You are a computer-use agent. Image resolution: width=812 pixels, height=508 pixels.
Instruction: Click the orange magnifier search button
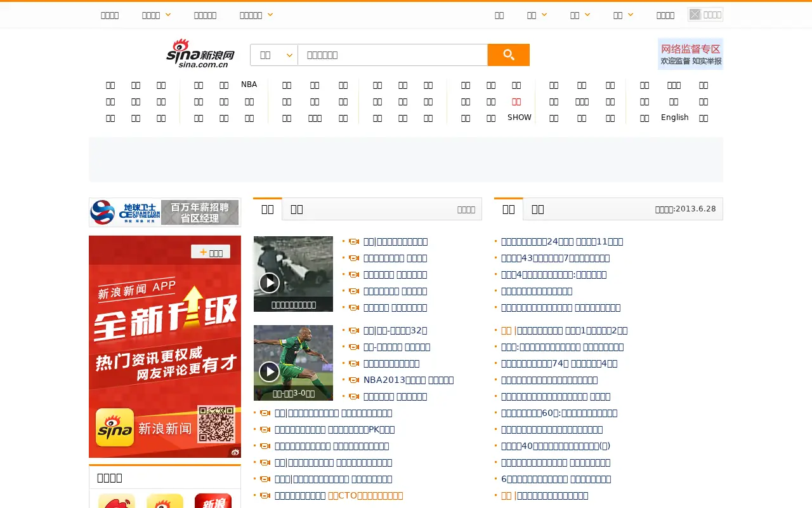(x=508, y=55)
